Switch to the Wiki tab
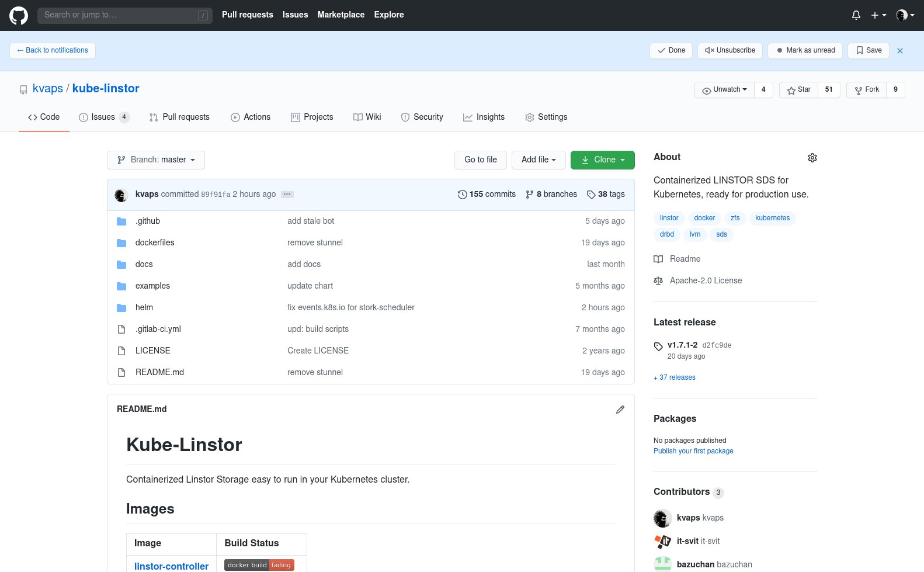 pos(367,117)
